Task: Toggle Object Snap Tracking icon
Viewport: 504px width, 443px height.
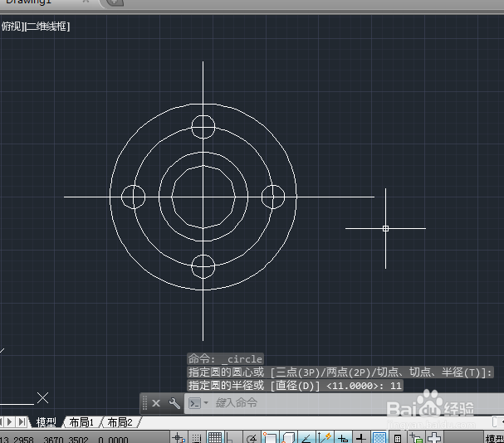Action: click(306, 438)
